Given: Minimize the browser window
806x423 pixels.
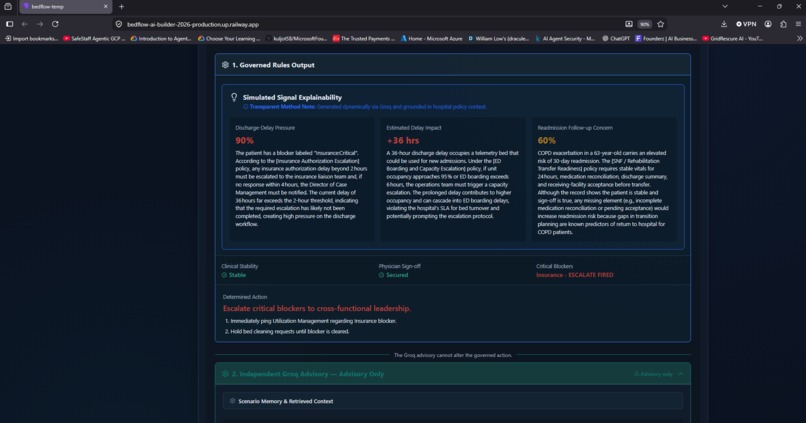Looking at the screenshot, I should 760,7.
